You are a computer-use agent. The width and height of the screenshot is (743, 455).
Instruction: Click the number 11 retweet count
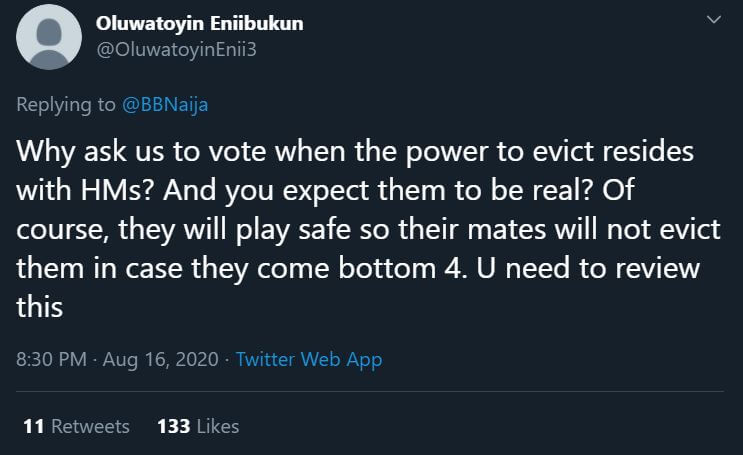(34, 426)
